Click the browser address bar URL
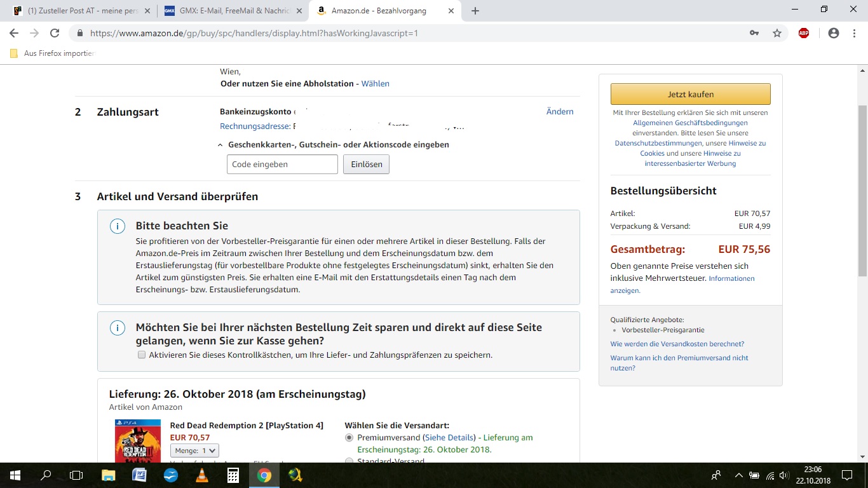Screen dimensions: 868x488 click(x=254, y=33)
